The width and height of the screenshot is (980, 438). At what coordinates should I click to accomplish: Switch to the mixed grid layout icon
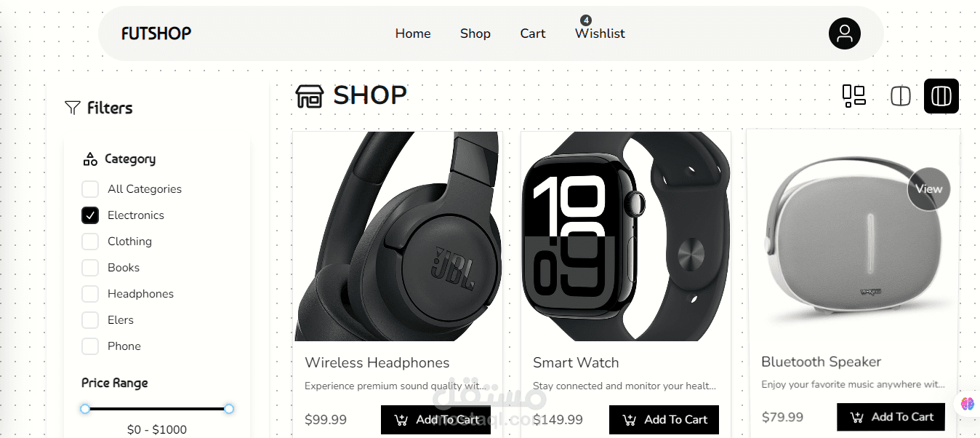tap(854, 96)
